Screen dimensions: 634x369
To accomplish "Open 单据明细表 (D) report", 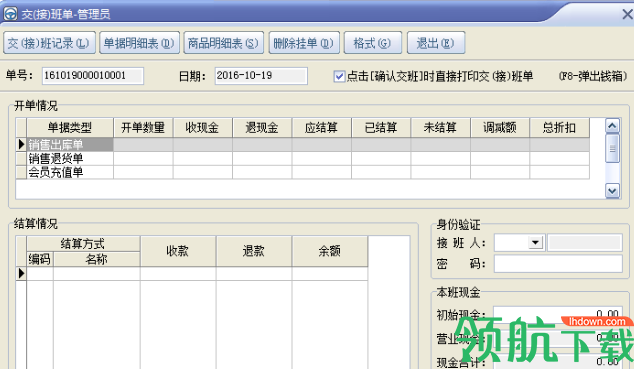I will [139, 43].
